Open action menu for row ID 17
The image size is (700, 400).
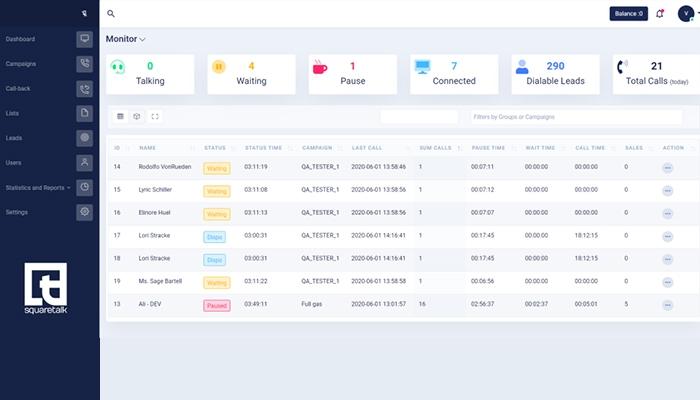point(667,236)
